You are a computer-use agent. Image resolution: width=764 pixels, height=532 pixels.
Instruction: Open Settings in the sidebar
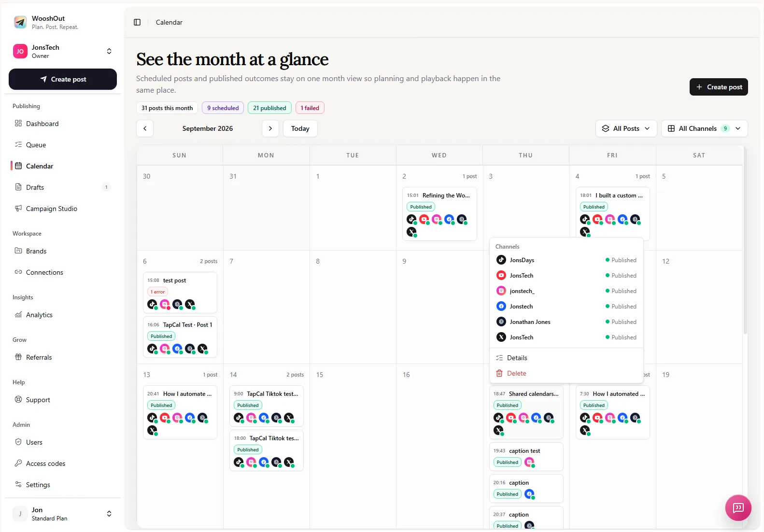pos(63,485)
